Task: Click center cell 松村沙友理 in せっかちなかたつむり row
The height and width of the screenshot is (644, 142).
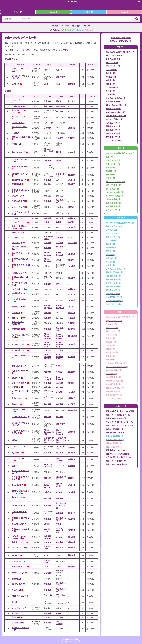Action: coord(36,161)
